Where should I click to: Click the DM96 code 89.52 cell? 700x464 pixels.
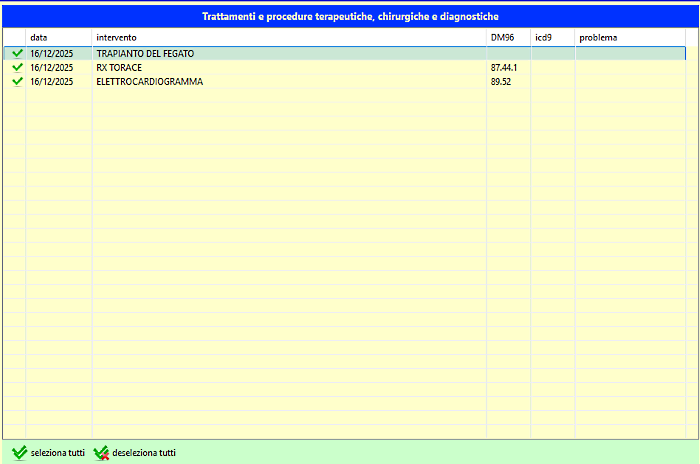click(x=508, y=81)
